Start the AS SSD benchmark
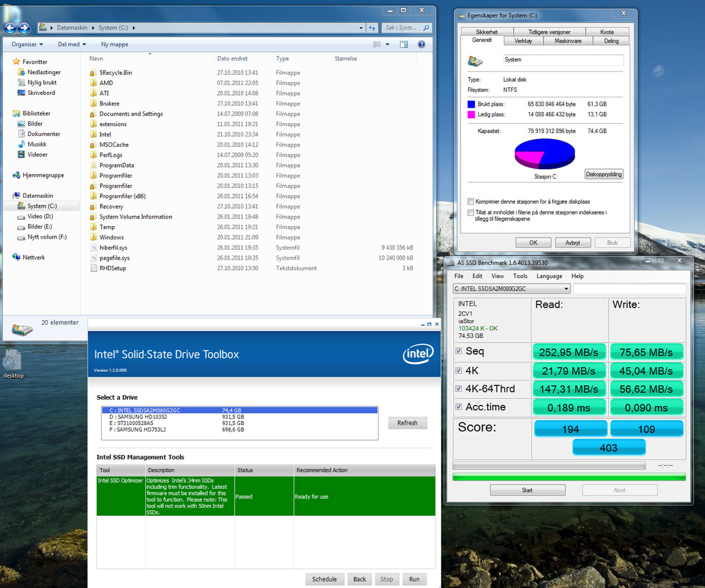Screen dimensions: 705x588 [527, 490]
